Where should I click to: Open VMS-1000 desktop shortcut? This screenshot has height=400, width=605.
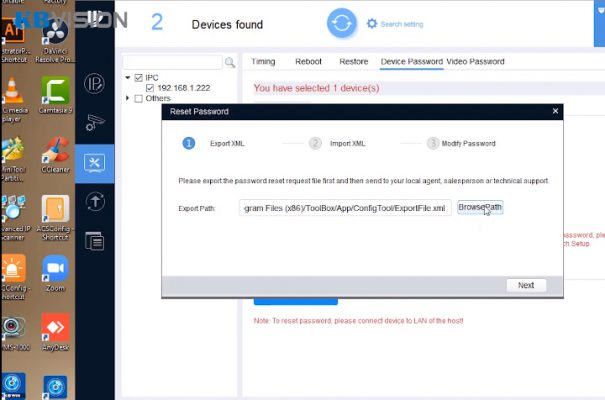(15, 334)
